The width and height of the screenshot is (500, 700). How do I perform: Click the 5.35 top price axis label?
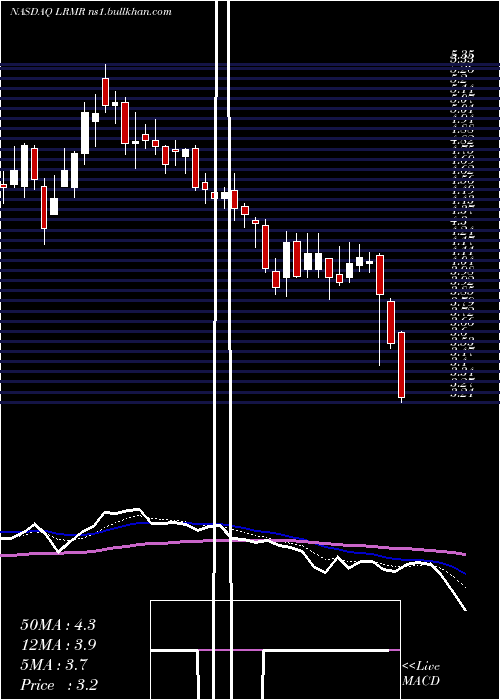[x=462, y=55]
